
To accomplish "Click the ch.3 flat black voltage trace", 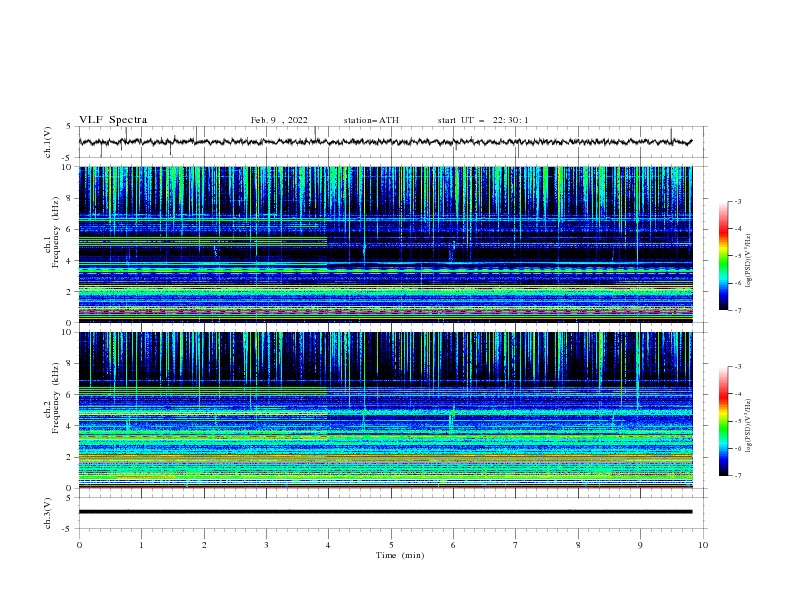I will point(385,512).
